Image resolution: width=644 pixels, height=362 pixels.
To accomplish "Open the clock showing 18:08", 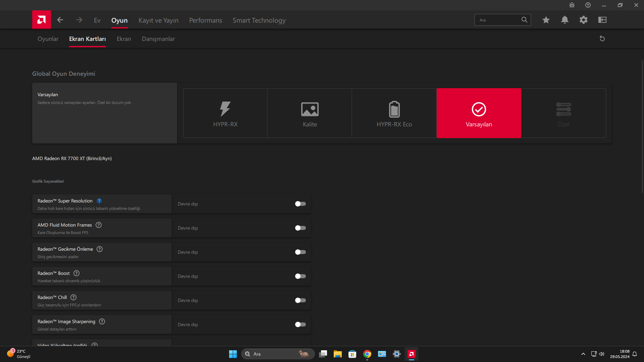I will click(x=620, y=354).
